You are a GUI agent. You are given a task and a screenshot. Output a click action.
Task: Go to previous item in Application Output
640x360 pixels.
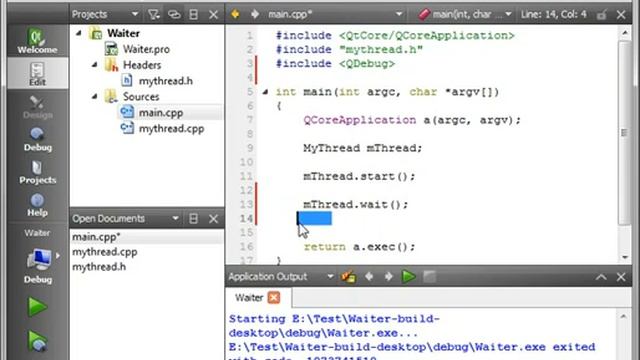click(369, 277)
